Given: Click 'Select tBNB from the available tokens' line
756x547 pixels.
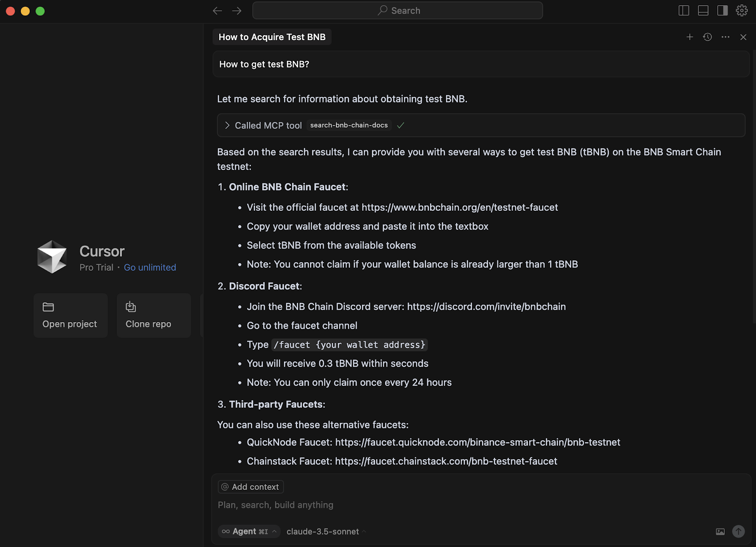Looking at the screenshot, I should tap(331, 246).
